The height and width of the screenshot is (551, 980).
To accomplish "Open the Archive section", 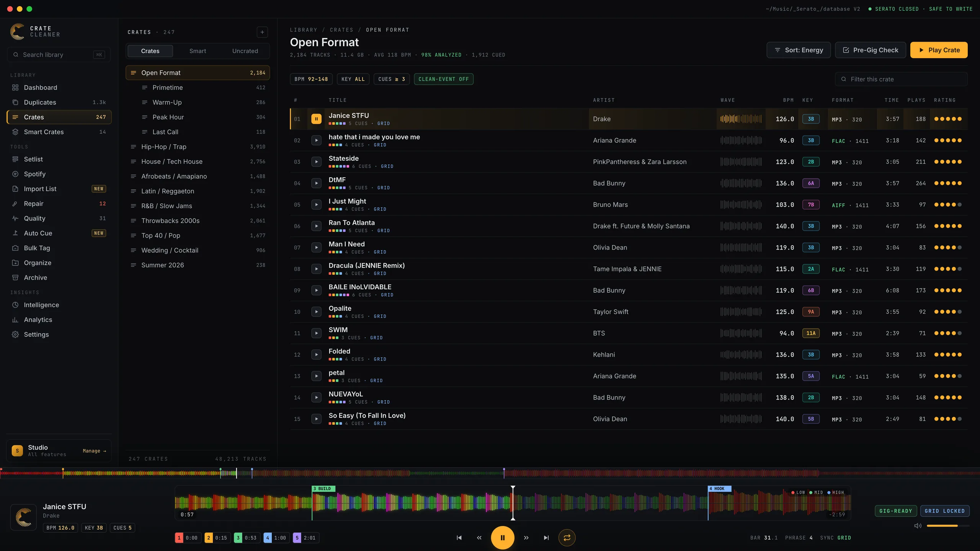I will (x=59, y=277).
